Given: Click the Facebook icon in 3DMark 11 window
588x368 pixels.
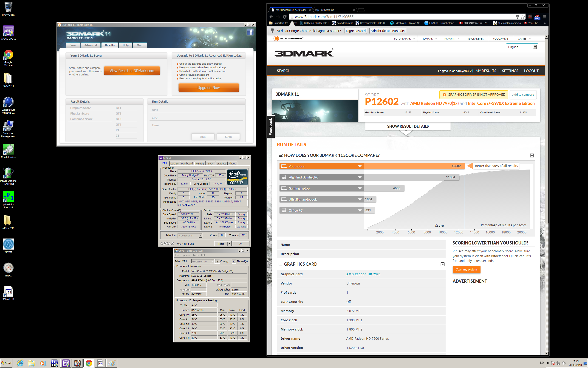Looking at the screenshot, I should (x=250, y=32).
